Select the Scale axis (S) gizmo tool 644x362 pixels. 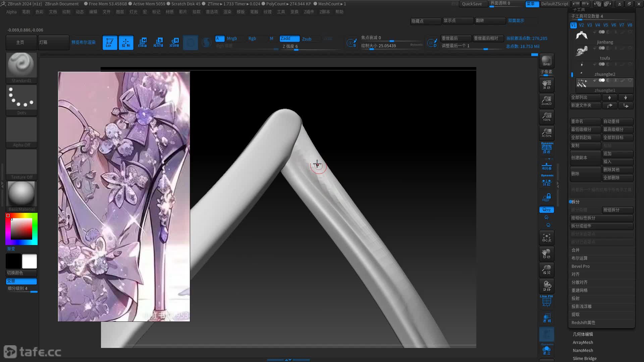[158, 43]
